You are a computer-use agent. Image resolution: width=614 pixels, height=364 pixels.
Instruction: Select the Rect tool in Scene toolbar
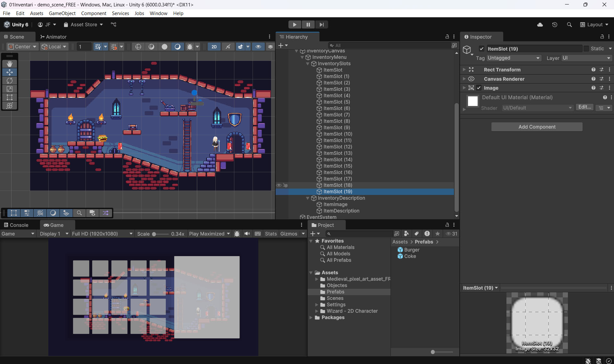point(10,97)
